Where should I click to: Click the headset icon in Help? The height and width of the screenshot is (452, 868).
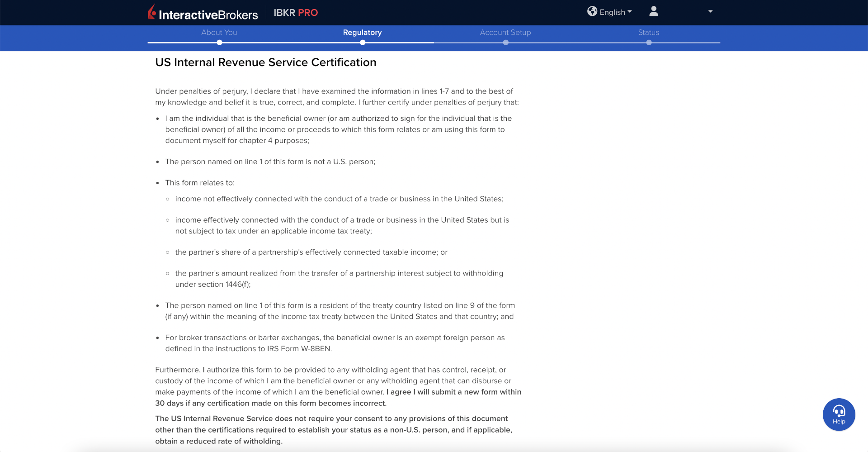click(x=839, y=411)
